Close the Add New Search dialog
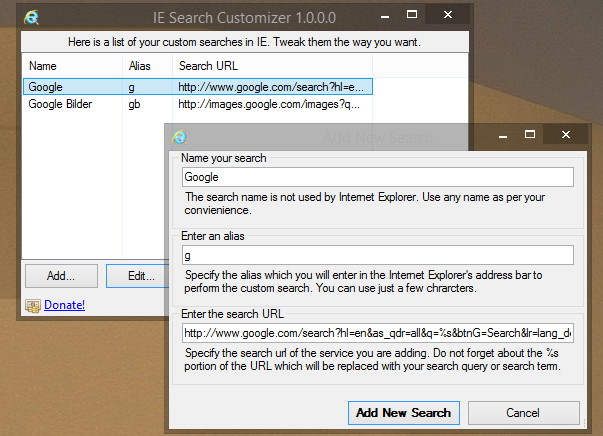The image size is (603, 436). click(x=566, y=135)
